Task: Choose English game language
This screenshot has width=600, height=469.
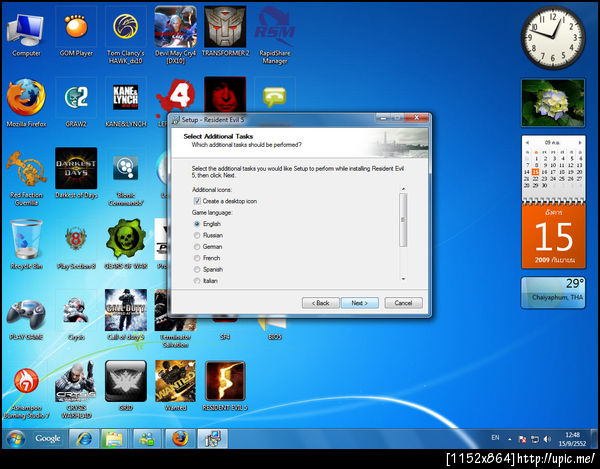Action: [x=197, y=224]
